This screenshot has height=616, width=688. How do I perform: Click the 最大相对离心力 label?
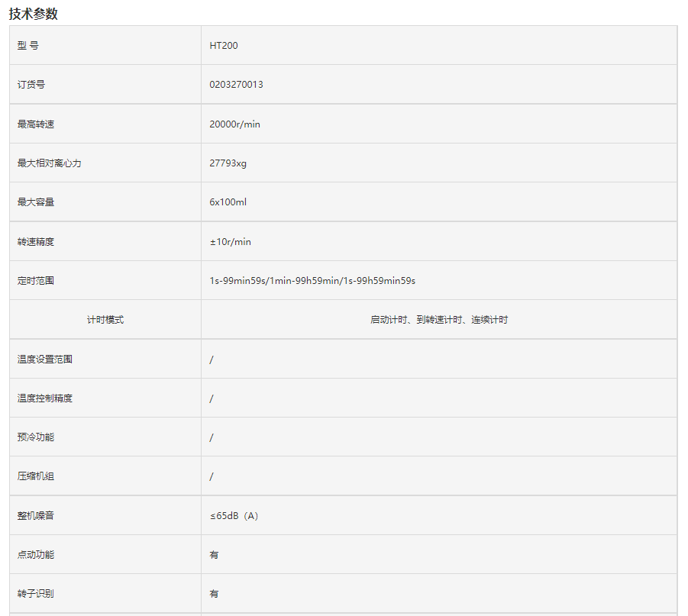coord(50,163)
